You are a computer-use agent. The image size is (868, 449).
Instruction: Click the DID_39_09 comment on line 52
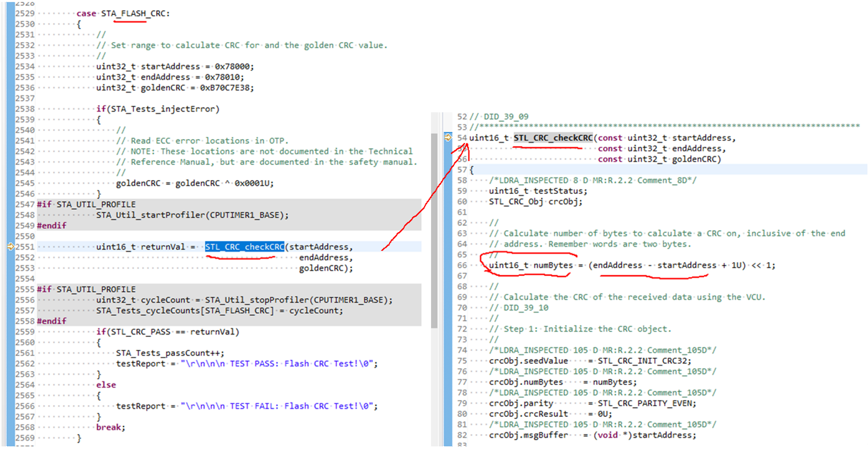[499, 117]
